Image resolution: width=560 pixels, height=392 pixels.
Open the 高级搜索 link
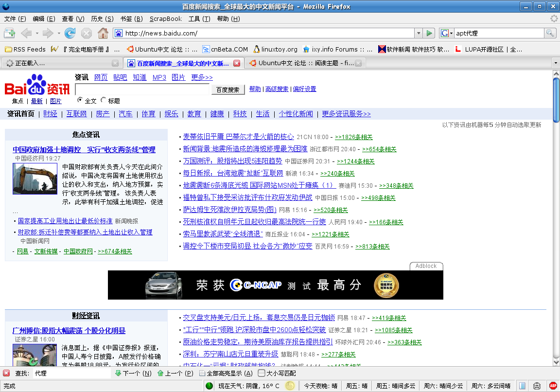point(277,89)
